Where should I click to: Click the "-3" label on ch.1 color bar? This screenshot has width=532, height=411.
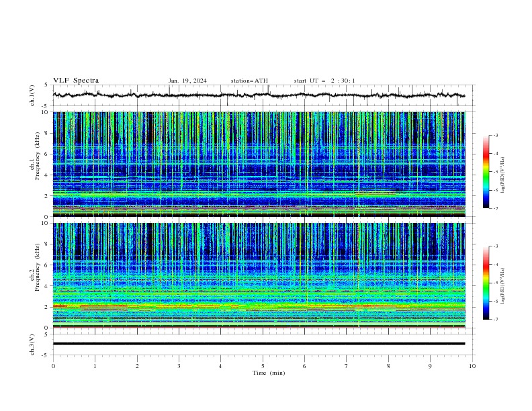(x=495, y=135)
